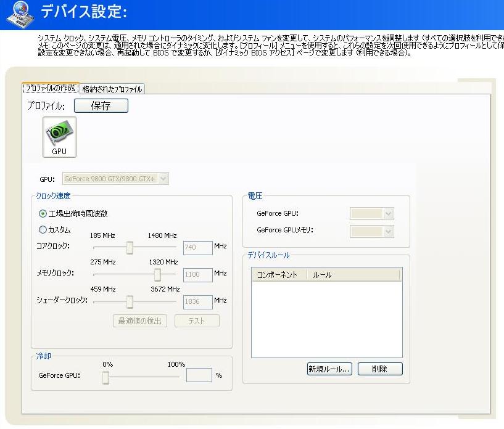
Task: Click the 0% cooling minimum label
Action: click(x=108, y=364)
